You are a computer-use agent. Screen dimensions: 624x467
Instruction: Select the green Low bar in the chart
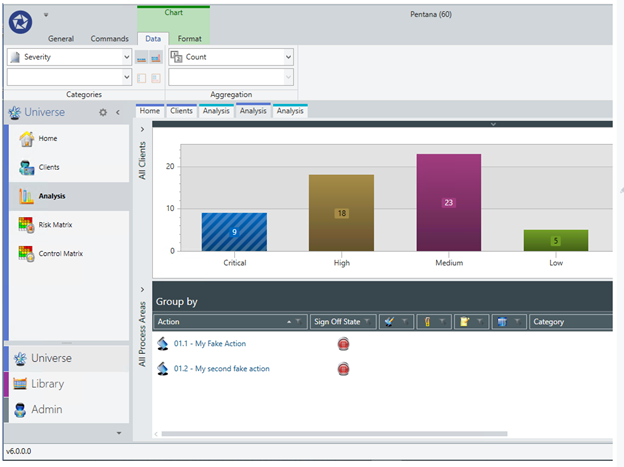(x=556, y=240)
